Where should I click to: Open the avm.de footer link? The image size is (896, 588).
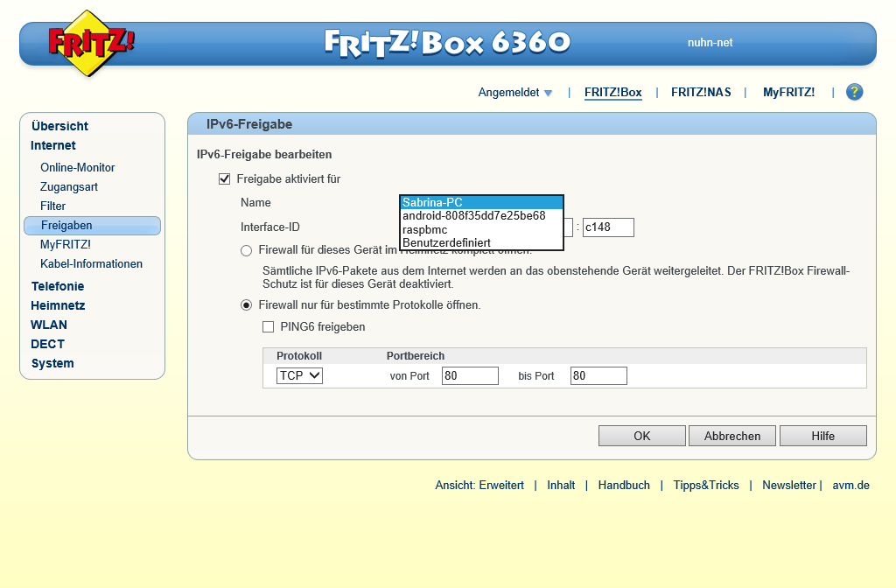pyautogui.click(x=850, y=485)
